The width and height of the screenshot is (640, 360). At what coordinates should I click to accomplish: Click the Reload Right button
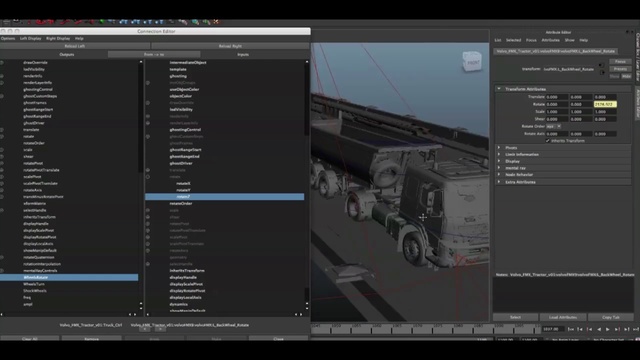[x=230, y=46]
